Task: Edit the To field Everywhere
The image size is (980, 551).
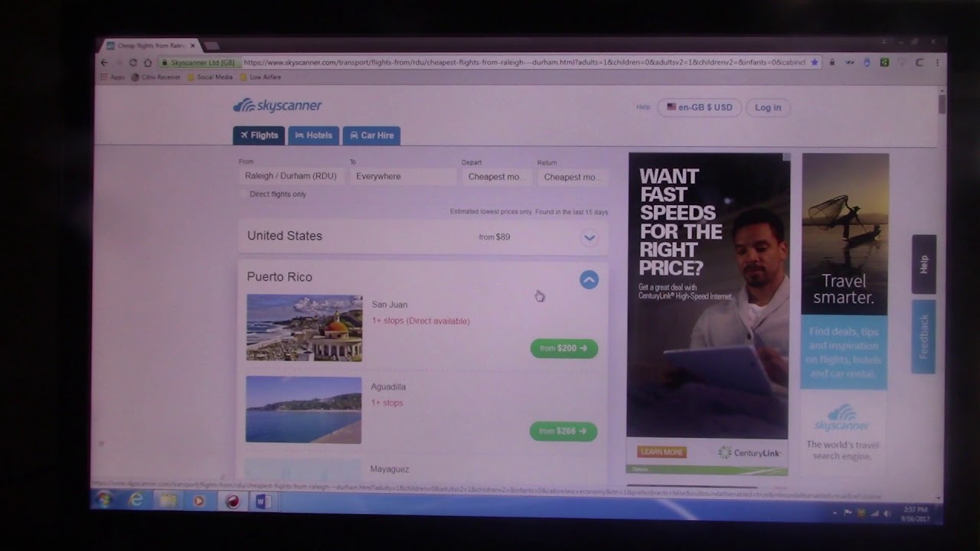Action: (x=403, y=176)
